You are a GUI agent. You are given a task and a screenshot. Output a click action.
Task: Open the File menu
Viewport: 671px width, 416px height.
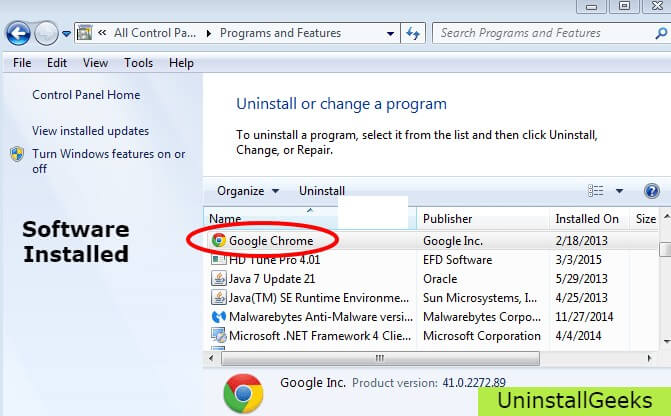coord(22,63)
